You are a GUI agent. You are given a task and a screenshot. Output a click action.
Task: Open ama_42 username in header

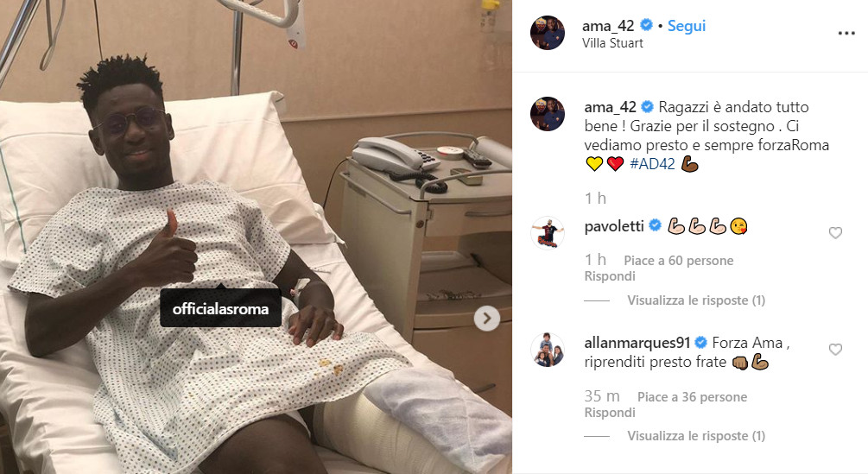click(x=608, y=26)
